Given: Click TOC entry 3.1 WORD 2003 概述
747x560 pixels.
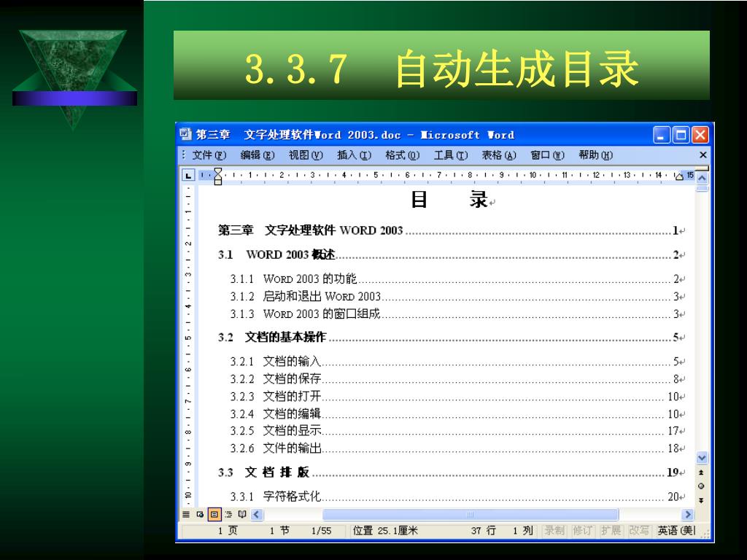Looking at the screenshot, I should (x=451, y=254).
